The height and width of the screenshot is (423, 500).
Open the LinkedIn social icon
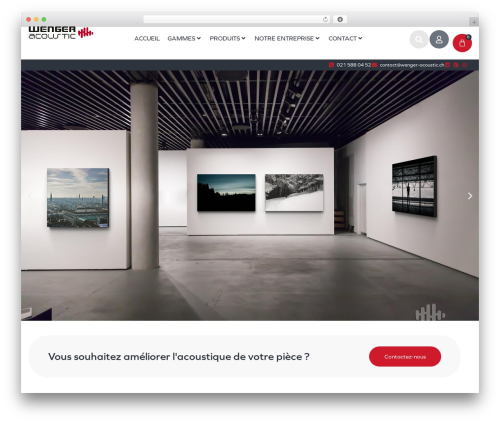pyautogui.click(x=447, y=65)
